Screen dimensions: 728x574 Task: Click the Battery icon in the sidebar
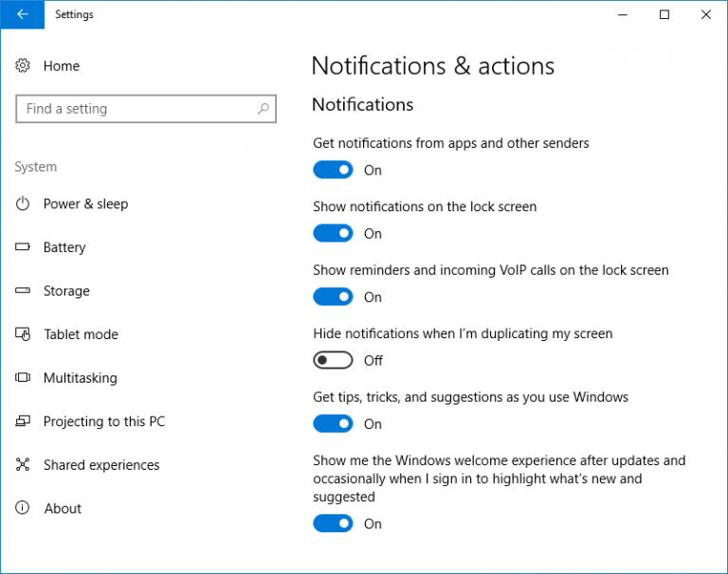[x=23, y=247]
